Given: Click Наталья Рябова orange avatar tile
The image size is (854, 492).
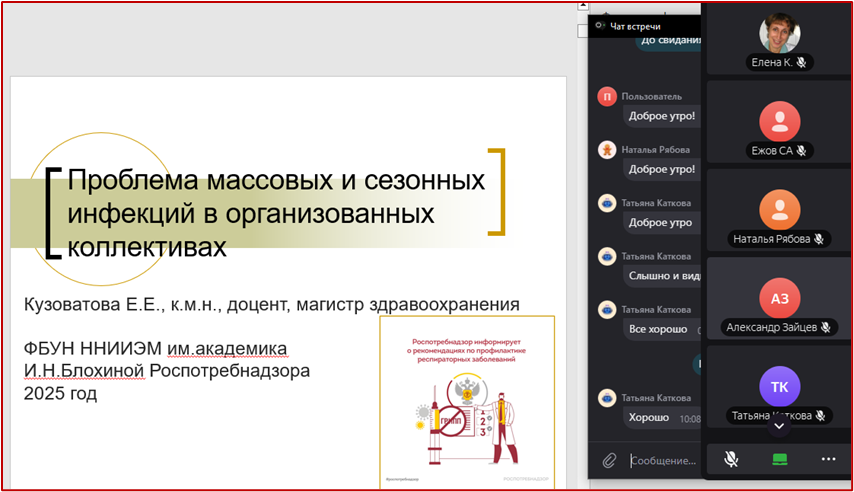Looking at the screenshot, I should [779, 209].
